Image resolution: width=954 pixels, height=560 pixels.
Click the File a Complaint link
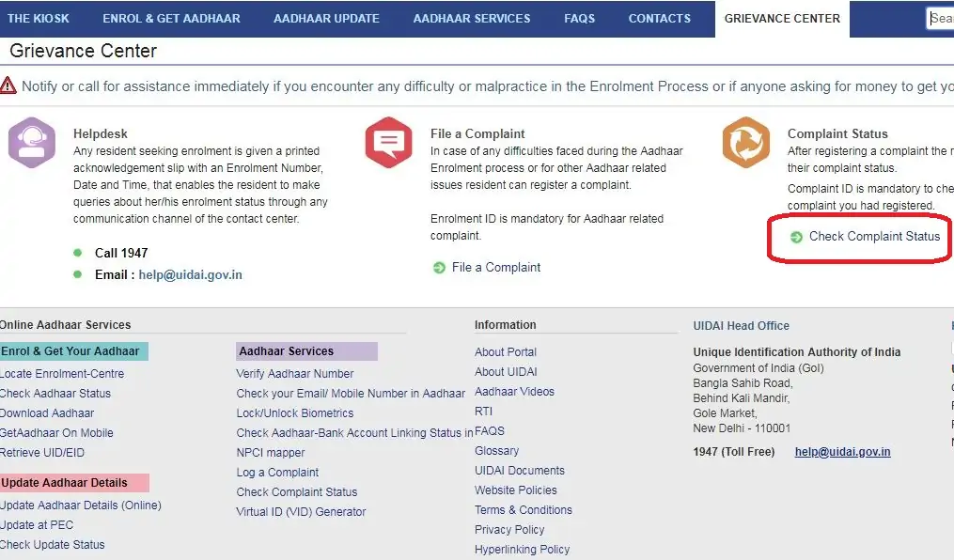(x=496, y=268)
